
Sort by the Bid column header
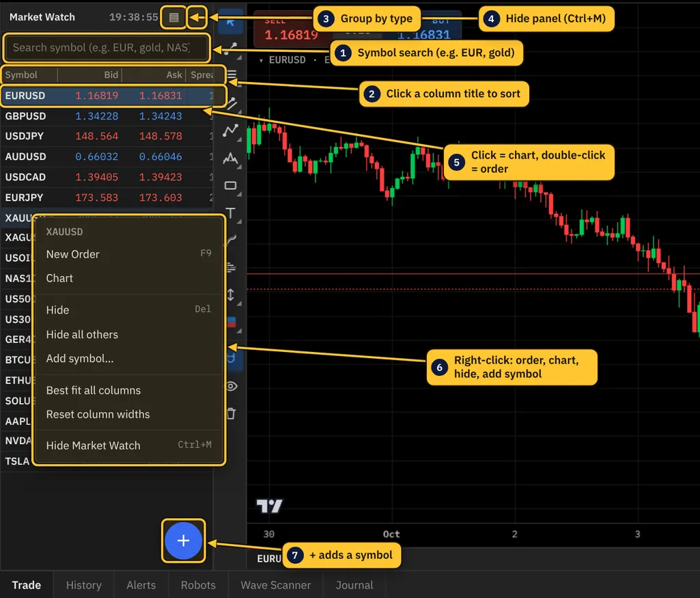coord(89,74)
